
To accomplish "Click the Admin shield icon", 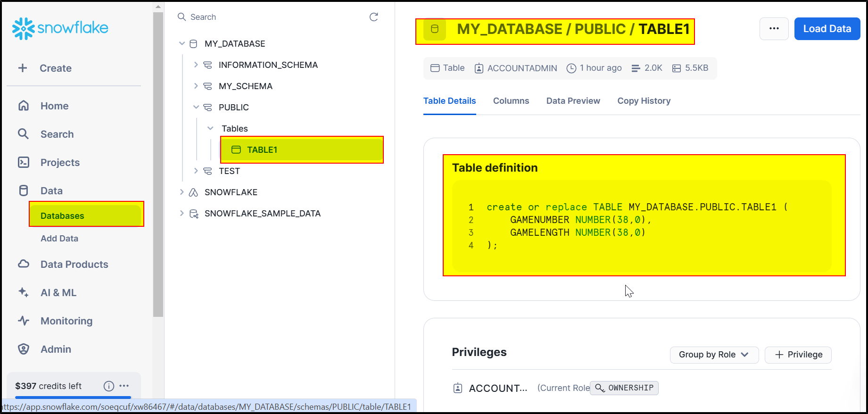I will click(24, 349).
